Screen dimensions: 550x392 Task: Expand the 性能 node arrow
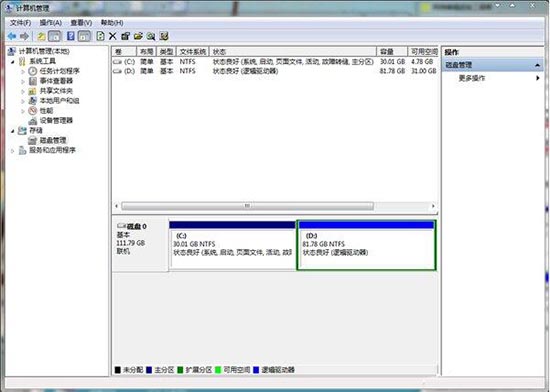(23, 111)
